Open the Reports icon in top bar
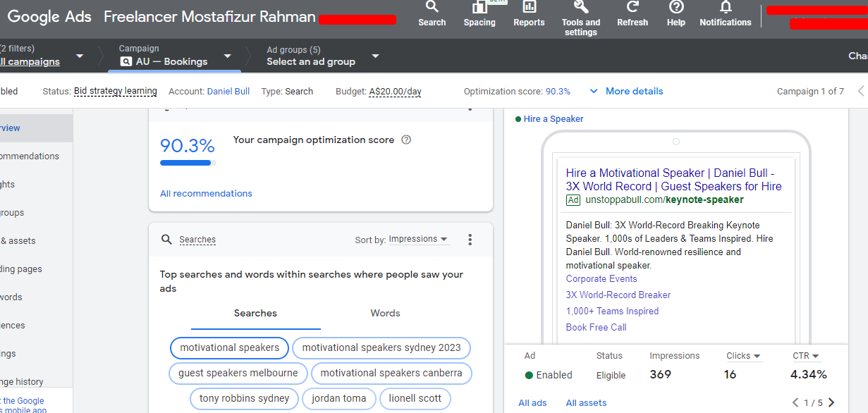This screenshot has height=413, width=868. point(529,8)
